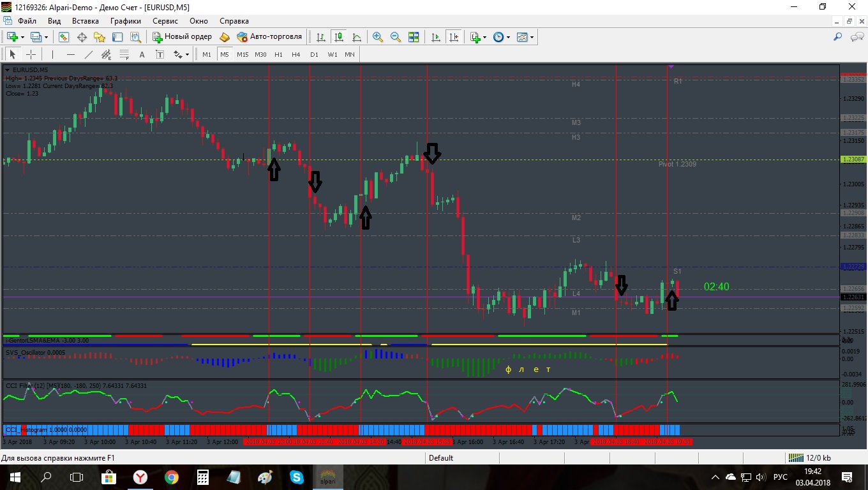Open the Templates icon
The image size is (868, 490).
point(522,37)
